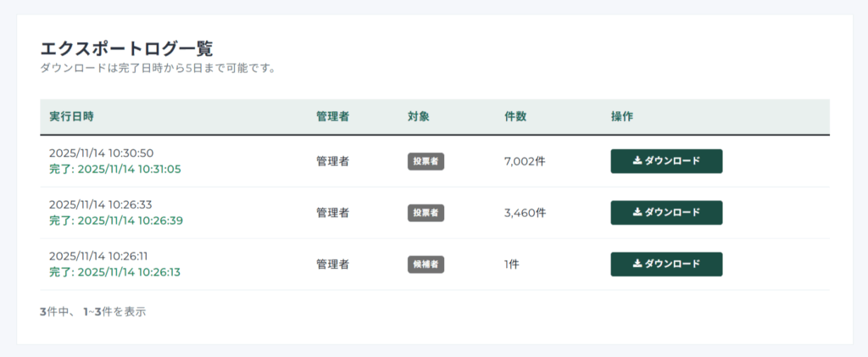The image size is (868, 357).
Task: Select the 対象 column header
Action: click(x=419, y=116)
